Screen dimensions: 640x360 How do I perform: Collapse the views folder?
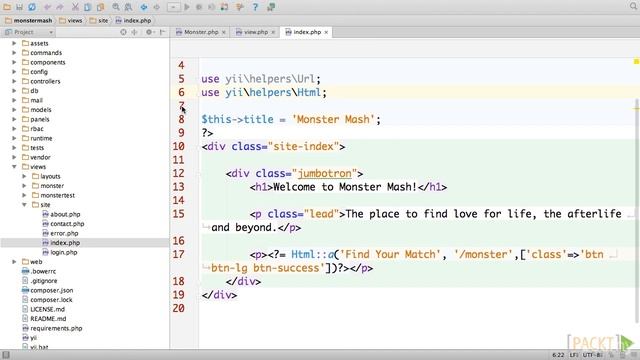[14, 167]
